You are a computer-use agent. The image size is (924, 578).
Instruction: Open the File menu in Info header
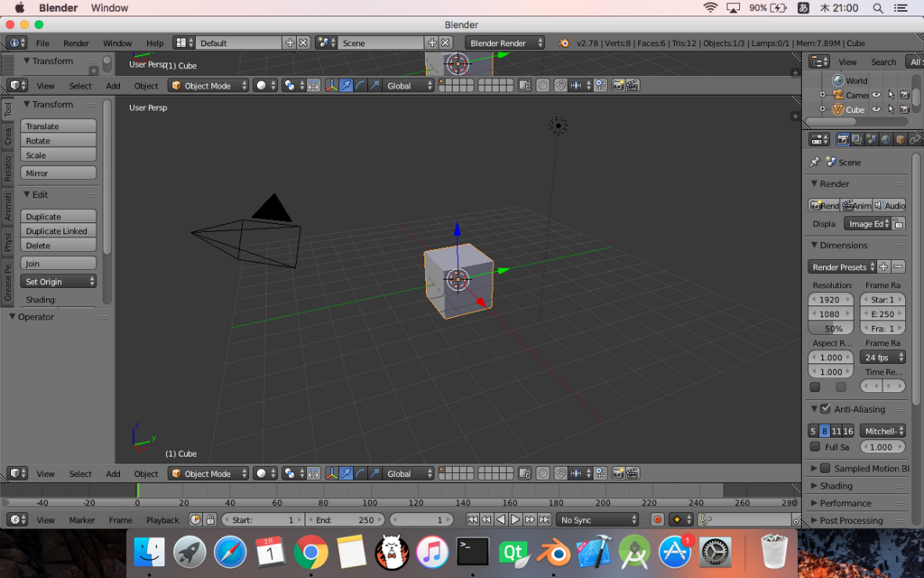click(x=42, y=42)
